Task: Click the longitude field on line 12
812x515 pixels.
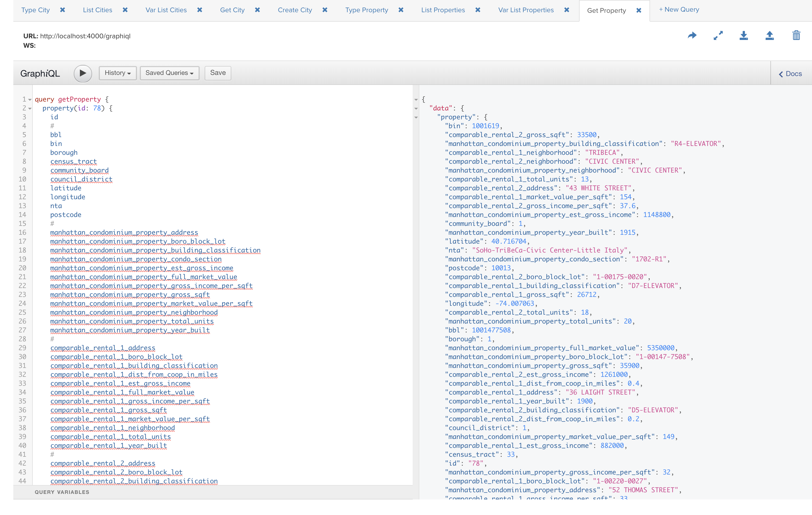Action: pos(68,197)
